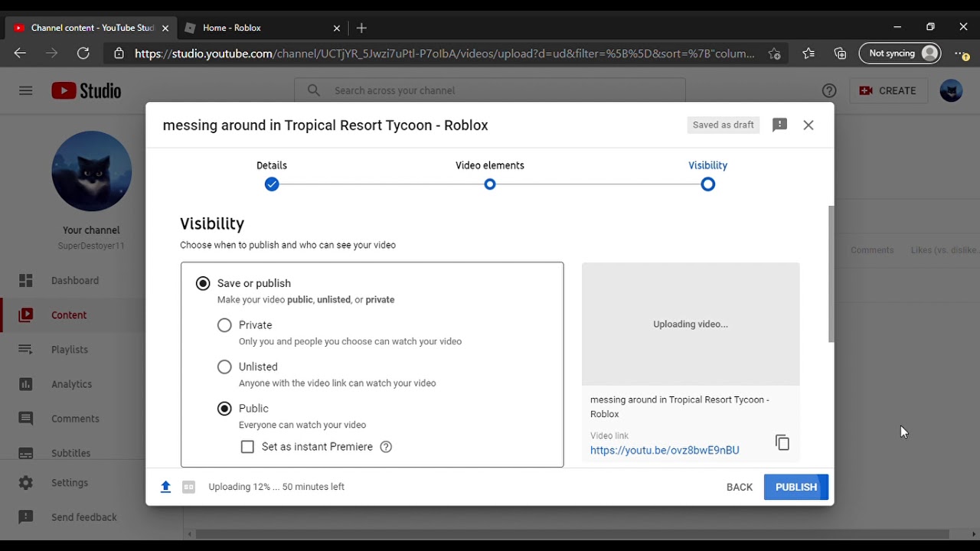The width and height of the screenshot is (980, 551).
Task: Close the upload dialog
Action: [x=808, y=125]
